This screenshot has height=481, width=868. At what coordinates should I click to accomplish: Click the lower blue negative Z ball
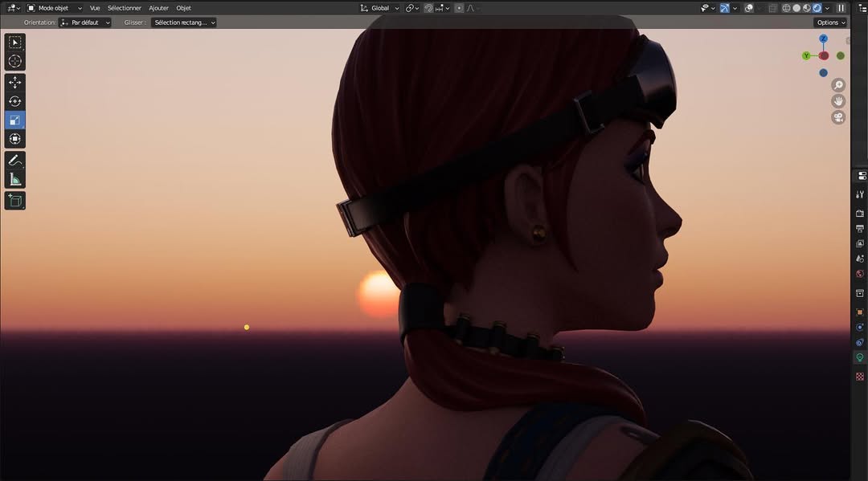(823, 72)
